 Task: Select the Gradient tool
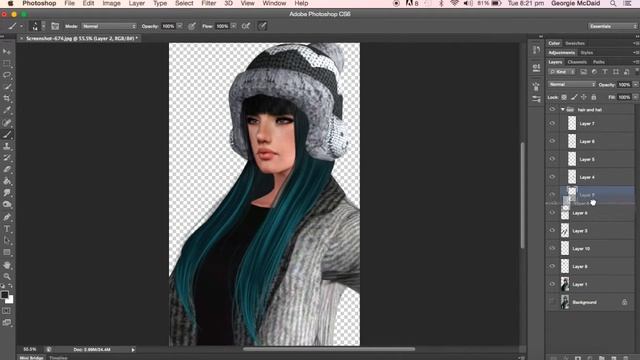coord(7,181)
